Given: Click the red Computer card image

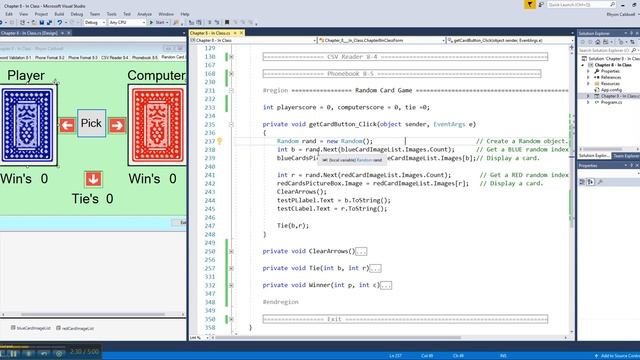Looking at the screenshot, I should (x=158, y=125).
